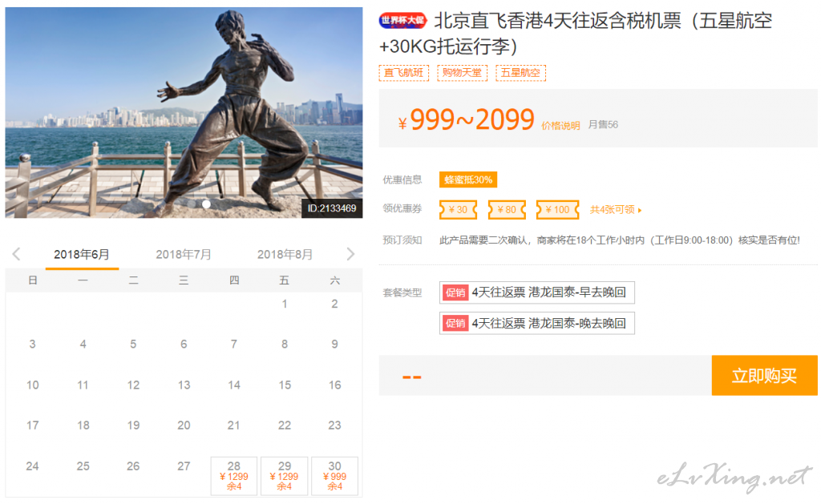Click calendar date 15

pos(285,385)
